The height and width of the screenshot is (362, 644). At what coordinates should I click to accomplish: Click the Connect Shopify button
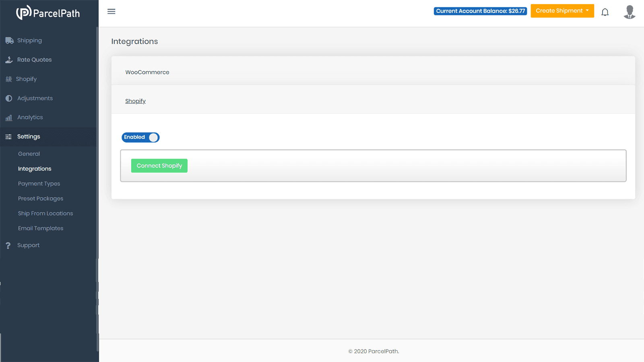tap(159, 165)
